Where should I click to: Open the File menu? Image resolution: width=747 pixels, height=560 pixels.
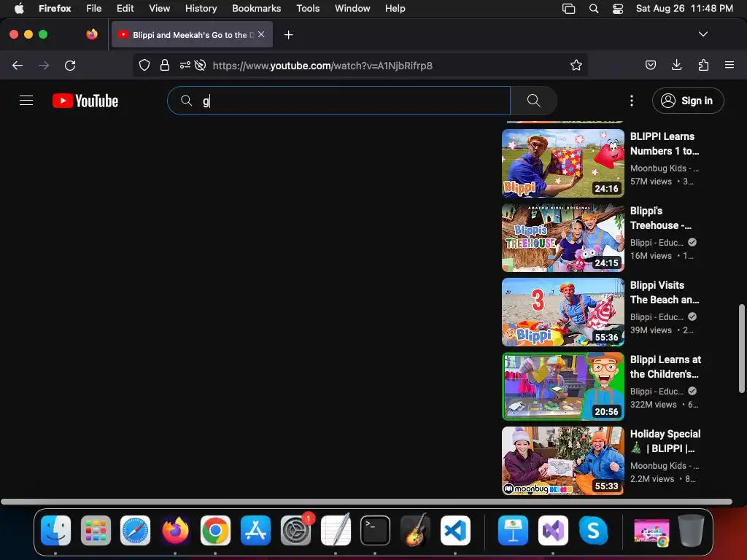(x=94, y=8)
